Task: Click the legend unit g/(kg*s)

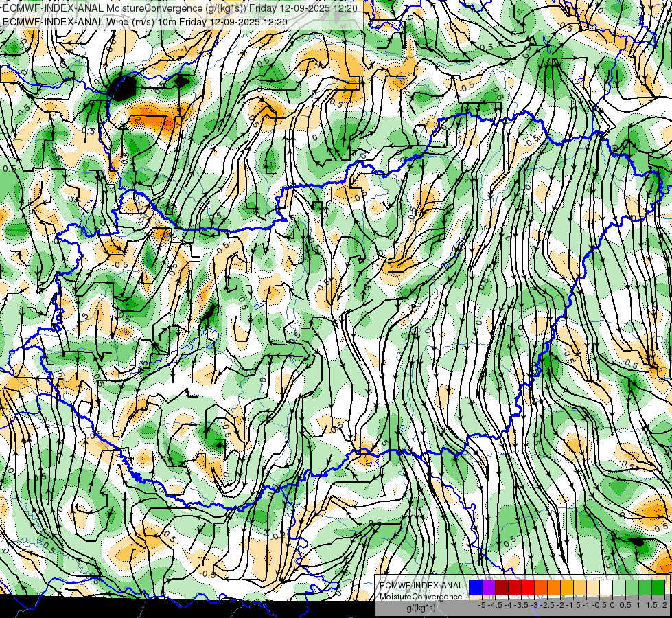Action: point(421,608)
